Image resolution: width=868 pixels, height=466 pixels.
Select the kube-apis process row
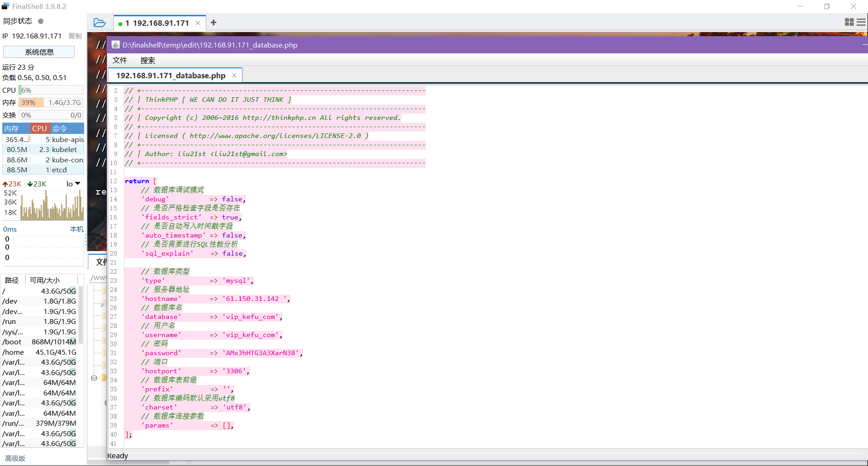click(x=43, y=139)
